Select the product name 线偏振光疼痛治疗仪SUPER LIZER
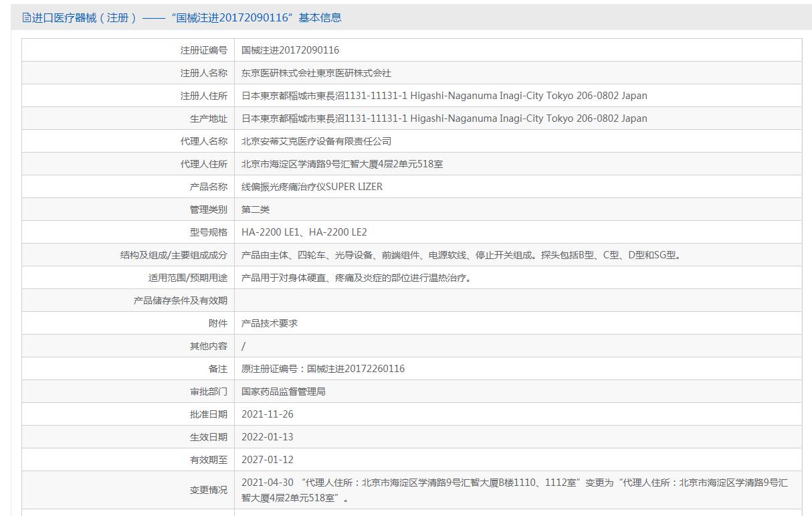The height and width of the screenshot is (516, 812). (x=312, y=187)
